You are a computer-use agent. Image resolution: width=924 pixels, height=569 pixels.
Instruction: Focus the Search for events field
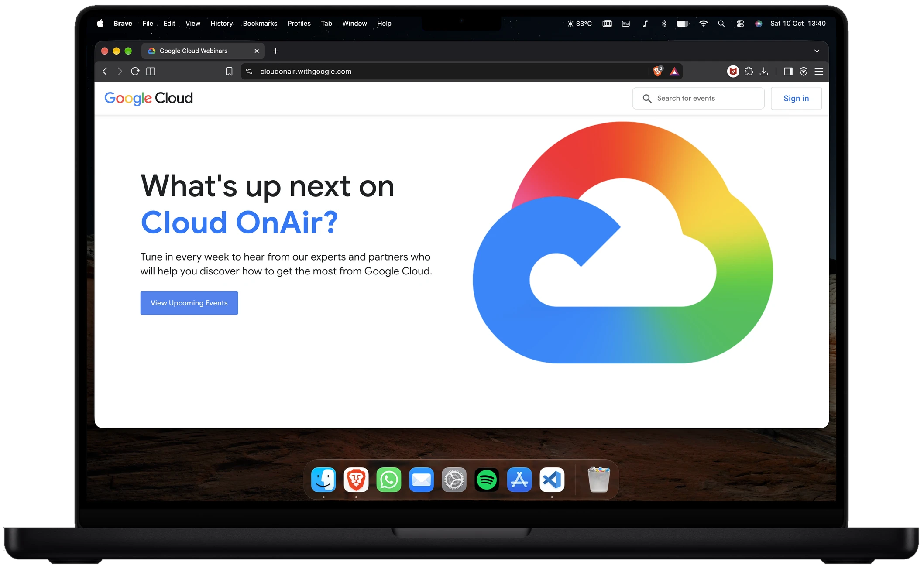coord(698,99)
